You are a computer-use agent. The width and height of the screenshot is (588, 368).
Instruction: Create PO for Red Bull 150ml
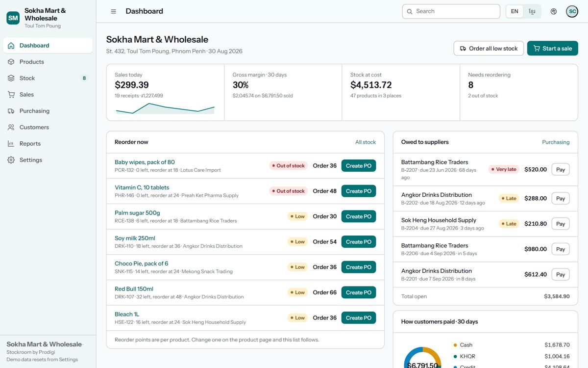point(359,292)
